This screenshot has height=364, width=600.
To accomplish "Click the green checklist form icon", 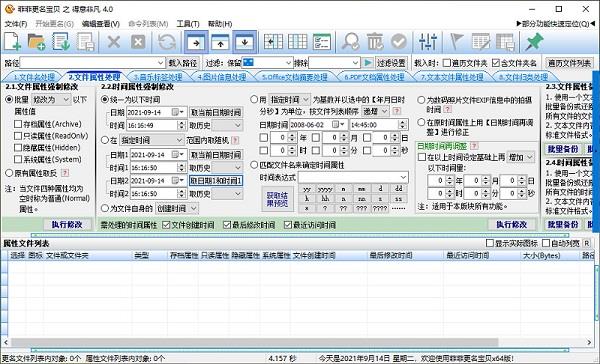I will tap(322, 41).
